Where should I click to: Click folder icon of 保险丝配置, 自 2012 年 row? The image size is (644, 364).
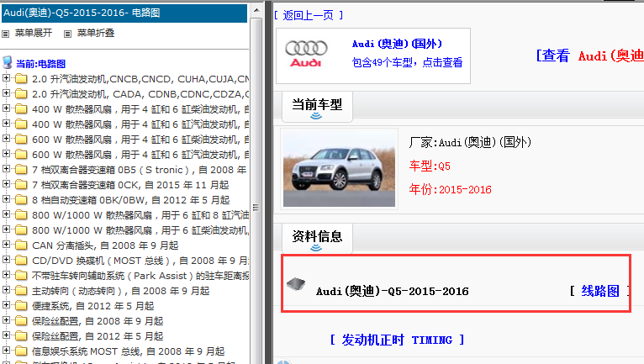(x=21, y=336)
